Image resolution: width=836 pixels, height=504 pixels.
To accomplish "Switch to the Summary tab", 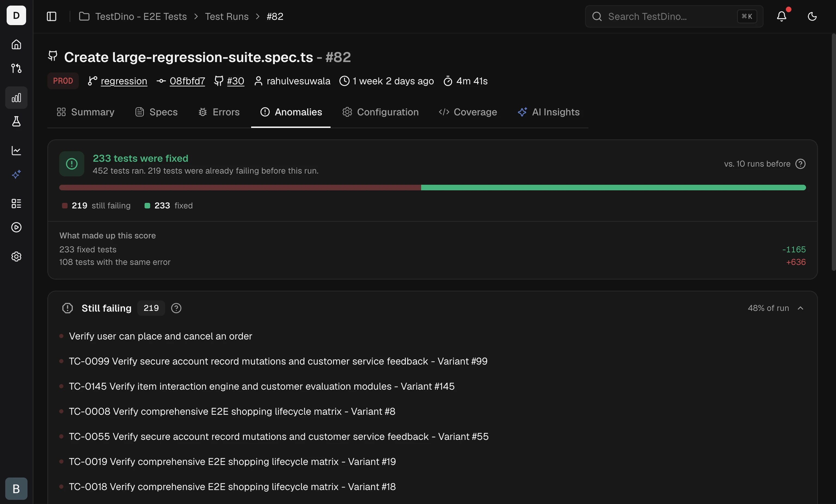I will (85, 112).
